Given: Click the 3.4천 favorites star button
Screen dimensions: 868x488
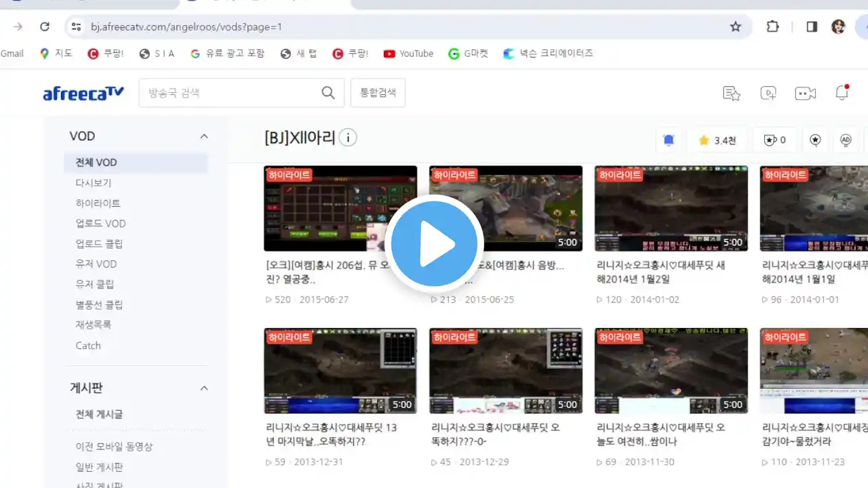Looking at the screenshot, I should (x=718, y=140).
